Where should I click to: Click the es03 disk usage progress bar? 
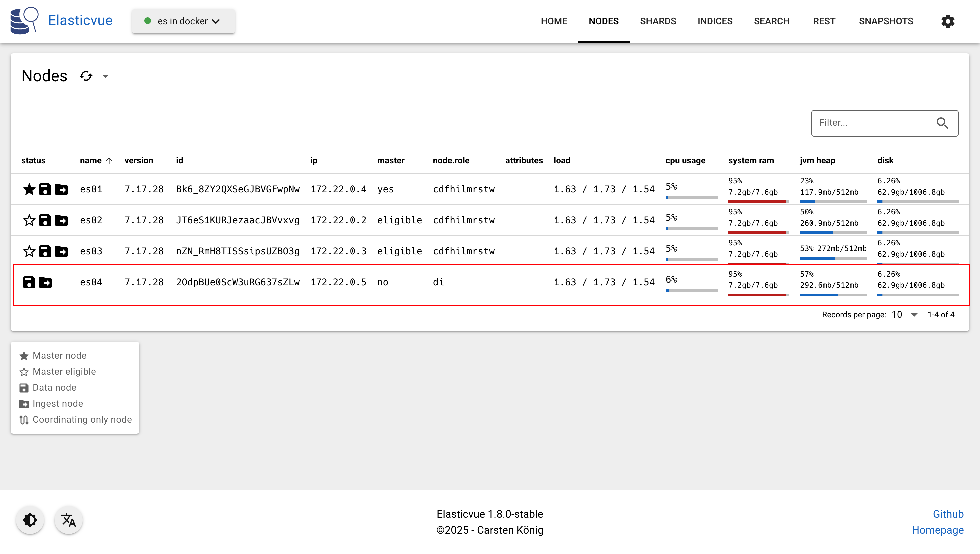(918, 263)
